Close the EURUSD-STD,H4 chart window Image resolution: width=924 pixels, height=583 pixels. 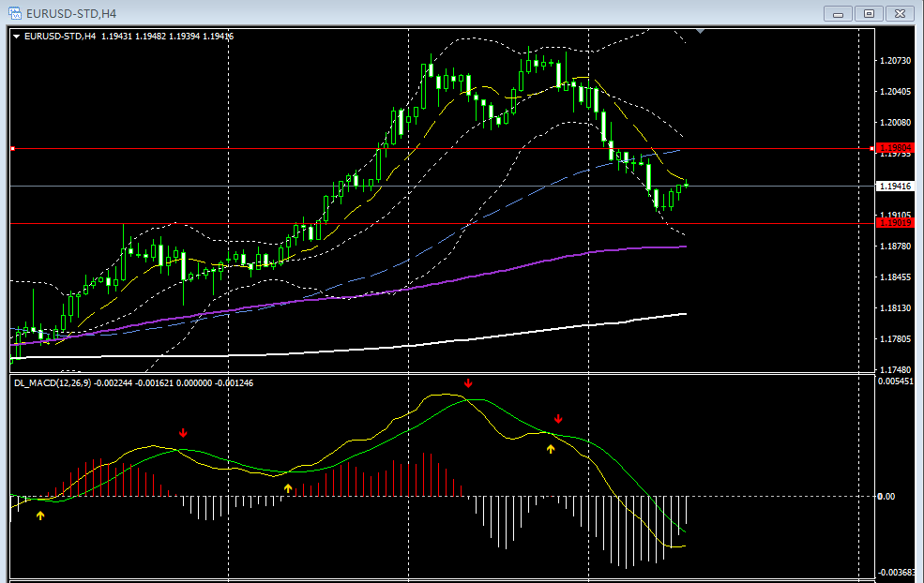click(x=900, y=13)
